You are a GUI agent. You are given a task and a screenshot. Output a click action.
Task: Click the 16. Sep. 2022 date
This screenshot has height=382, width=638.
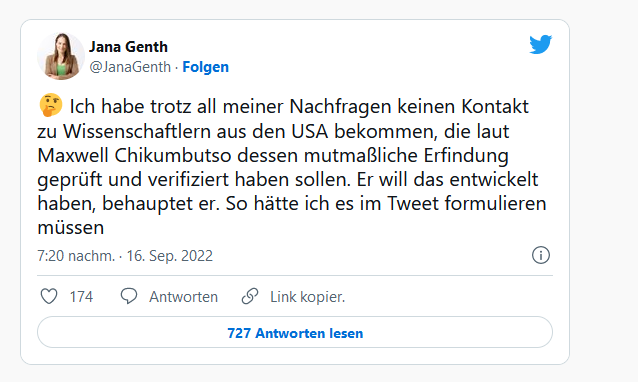pyautogui.click(x=170, y=256)
